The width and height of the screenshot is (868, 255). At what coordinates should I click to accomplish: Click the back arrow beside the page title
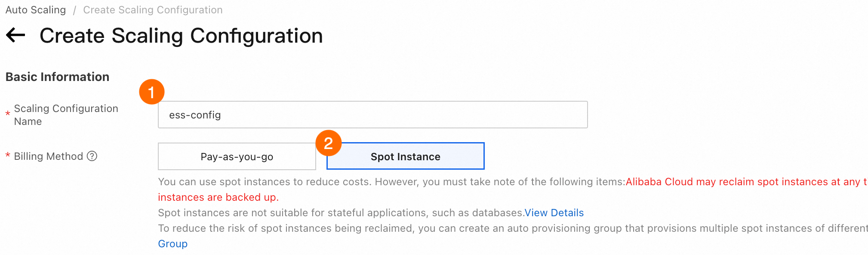(16, 35)
